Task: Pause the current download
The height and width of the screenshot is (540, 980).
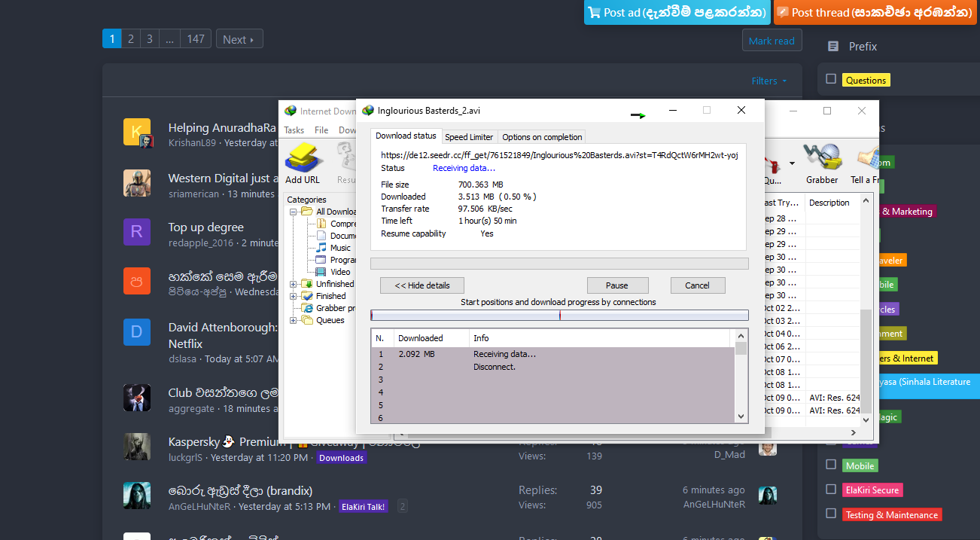Action: (x=617, y=285)
